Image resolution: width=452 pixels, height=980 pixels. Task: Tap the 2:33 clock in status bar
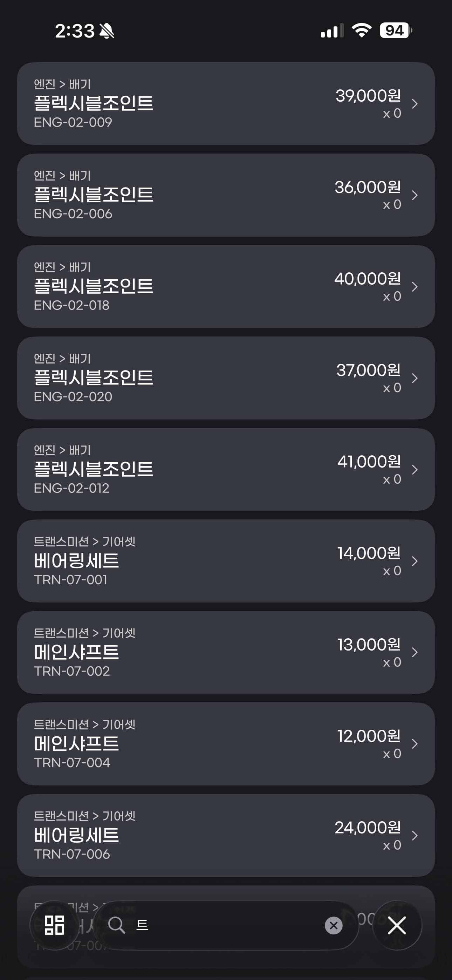click(x=75, y=31)
